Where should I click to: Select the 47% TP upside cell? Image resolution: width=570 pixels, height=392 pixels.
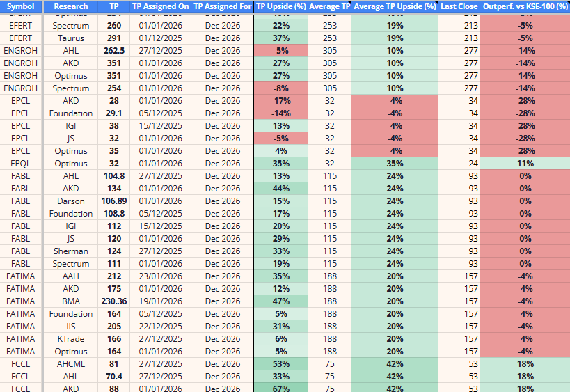(x=281, y=301)
